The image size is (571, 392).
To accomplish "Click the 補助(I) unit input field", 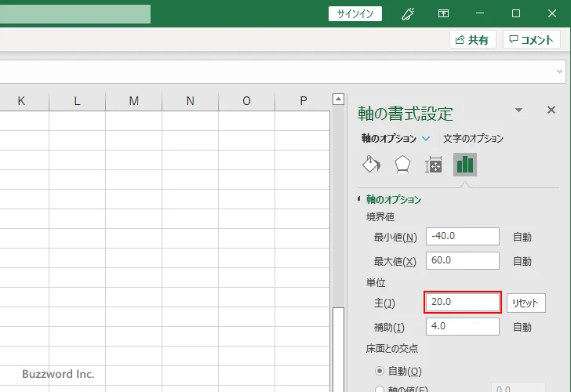I will point(463,326).
